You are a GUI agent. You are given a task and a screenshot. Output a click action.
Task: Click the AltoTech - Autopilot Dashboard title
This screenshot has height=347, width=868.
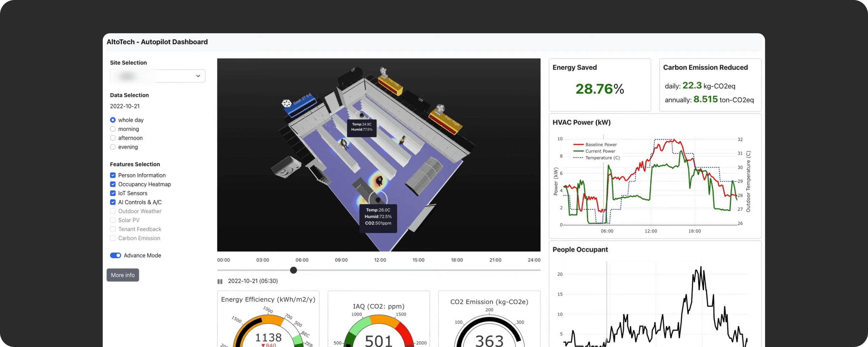click(157, 42)
